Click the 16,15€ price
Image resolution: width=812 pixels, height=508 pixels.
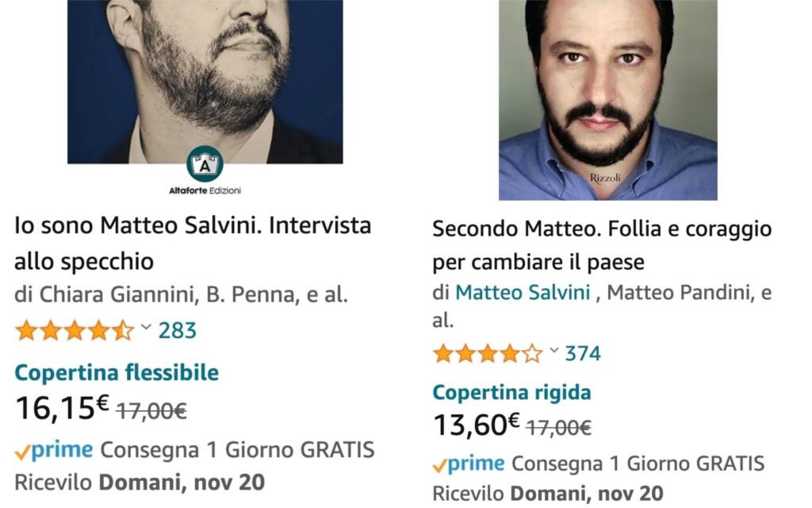coord(62,407)
